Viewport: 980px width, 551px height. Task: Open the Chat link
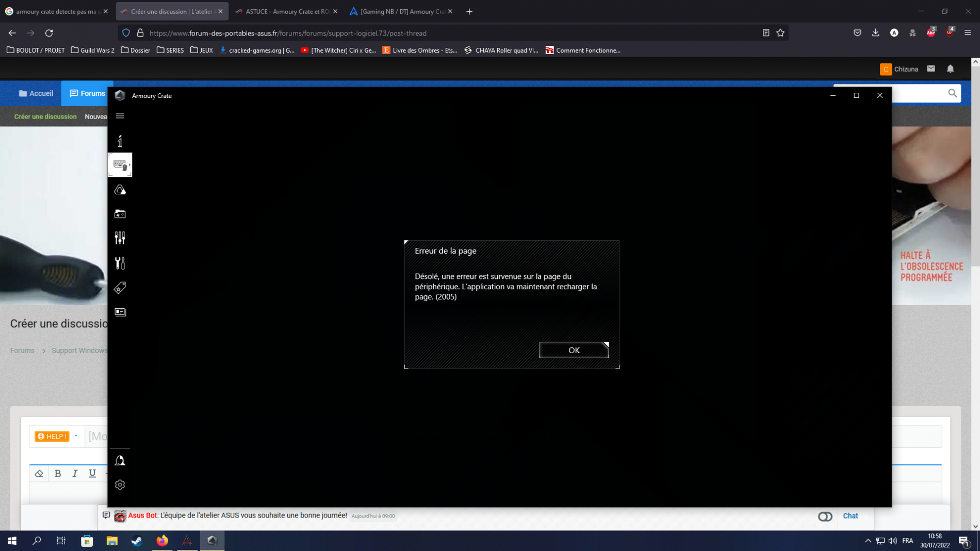click(850, 516)
